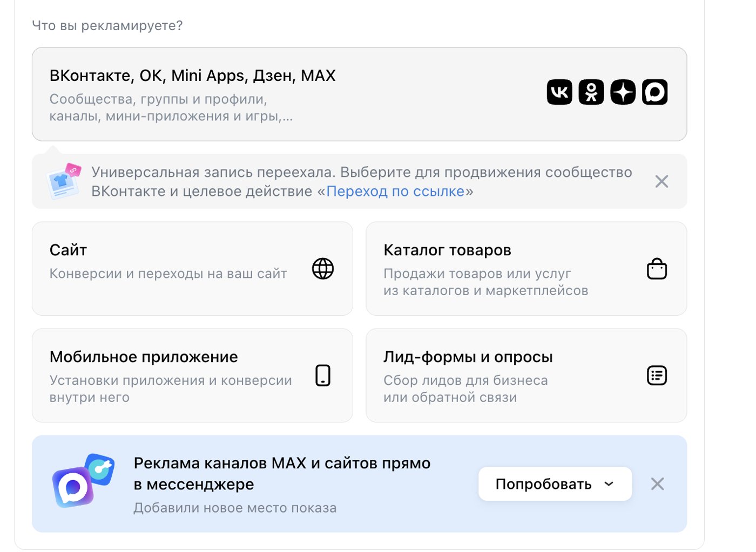
Task: Click the Odnoklassniki logo icon
Action: [x=591, y=92]
